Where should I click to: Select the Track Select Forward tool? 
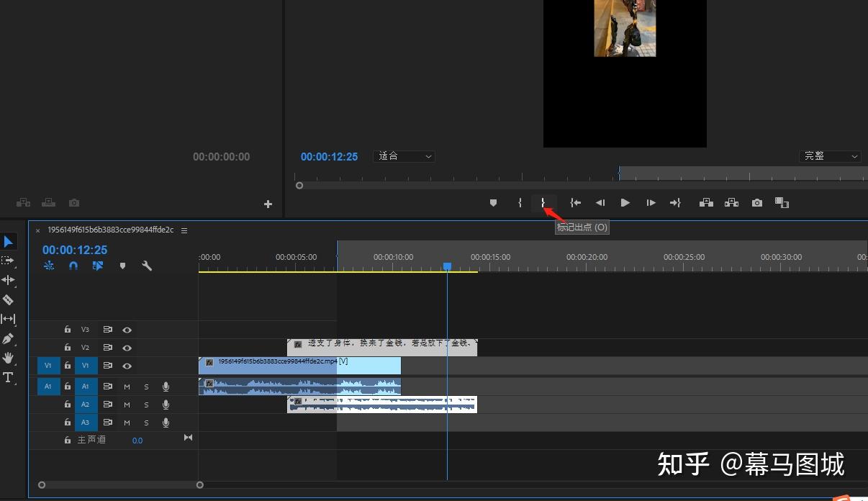tap(8, 261)
